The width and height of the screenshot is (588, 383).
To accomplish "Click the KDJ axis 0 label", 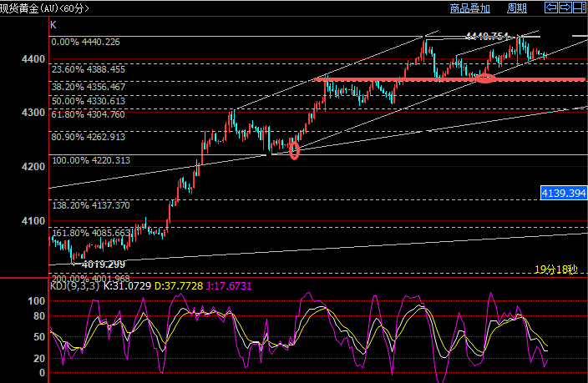I will 42,373.
